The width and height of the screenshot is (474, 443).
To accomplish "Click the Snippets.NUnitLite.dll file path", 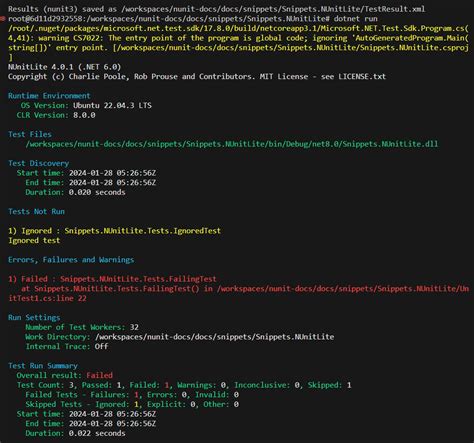I will [232, 144].
